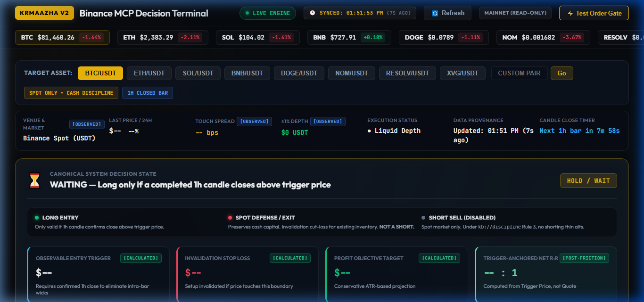Click the POST-FRICTION badge

pyautogui.click(x=584, y=258)
